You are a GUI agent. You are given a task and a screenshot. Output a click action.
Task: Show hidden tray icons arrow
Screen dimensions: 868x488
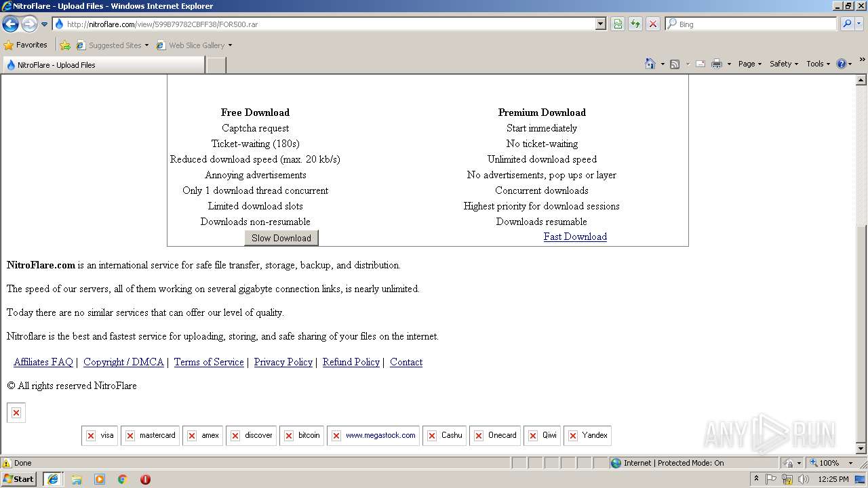click(757, 479)
